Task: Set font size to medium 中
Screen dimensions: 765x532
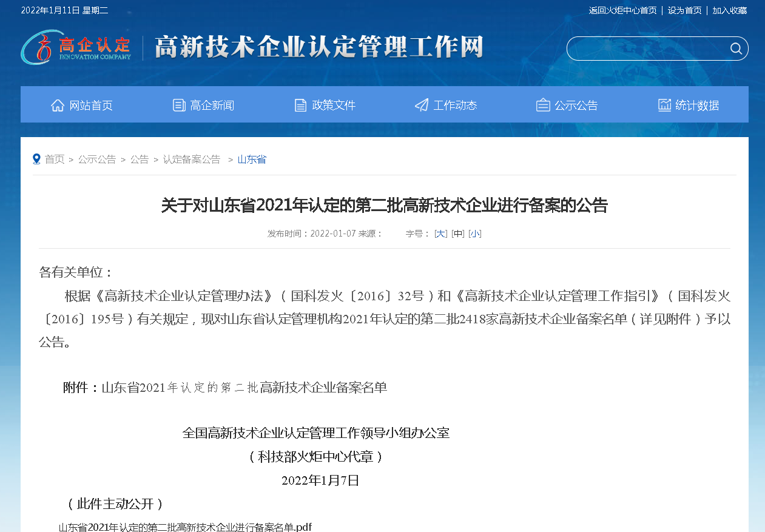Action: [x=458, y=234]
